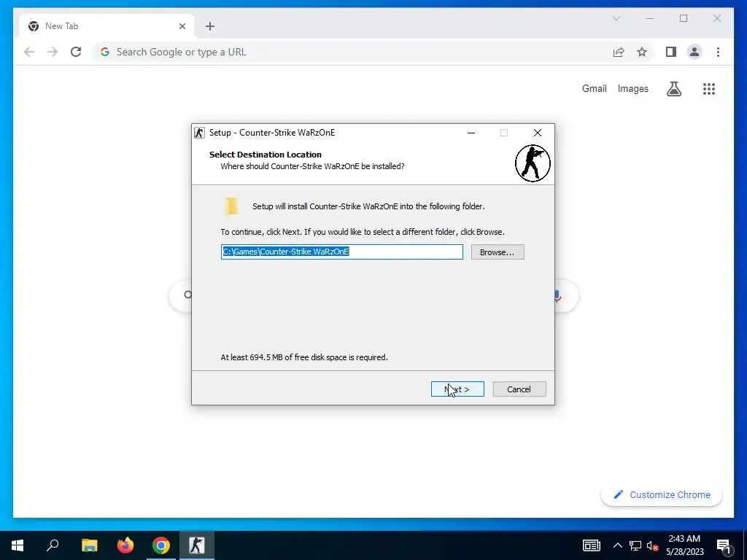747x560 pixels.
Task: Open Windows taskbar search
Action: click(x=53, y=545)
